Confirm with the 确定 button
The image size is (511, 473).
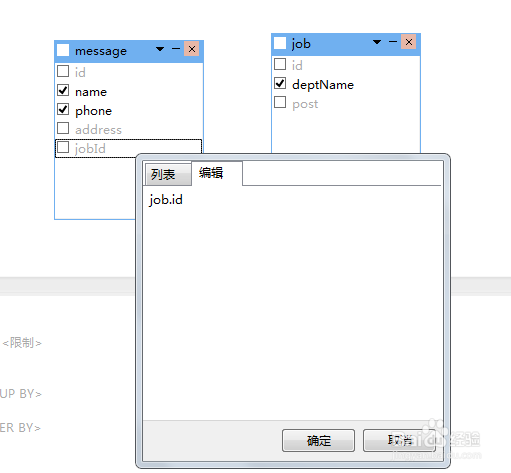(318, 441)
